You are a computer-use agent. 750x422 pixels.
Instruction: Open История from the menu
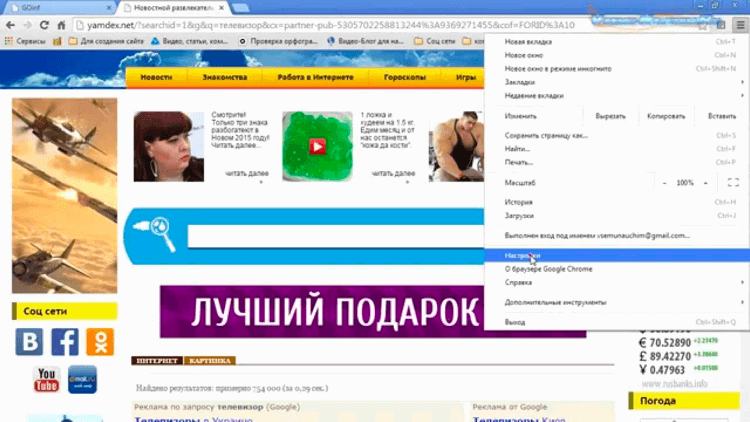click(x=617, y=202)
